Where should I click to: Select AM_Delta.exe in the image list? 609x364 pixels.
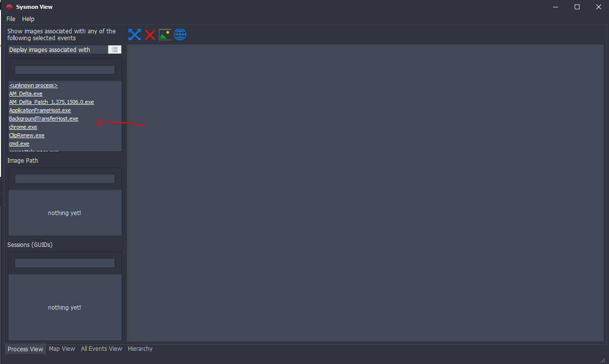click(x=26, y=94)
